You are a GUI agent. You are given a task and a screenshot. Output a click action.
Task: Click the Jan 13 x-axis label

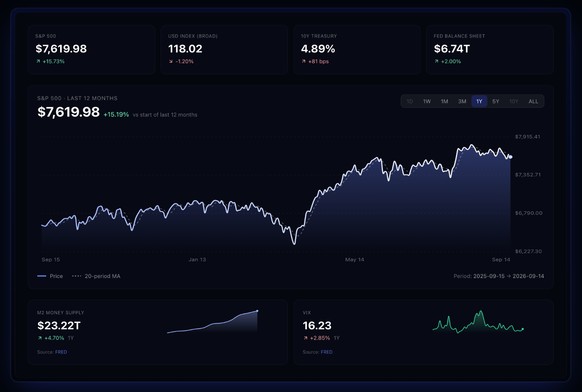(x=197, y=260)
